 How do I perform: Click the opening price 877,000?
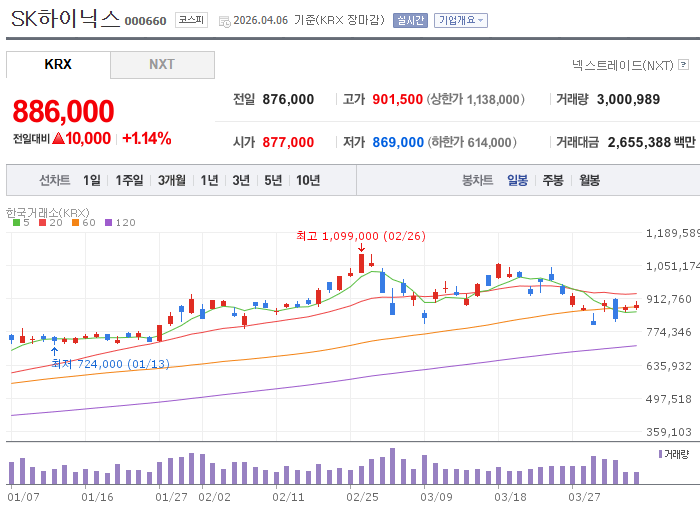click(288, 142)
